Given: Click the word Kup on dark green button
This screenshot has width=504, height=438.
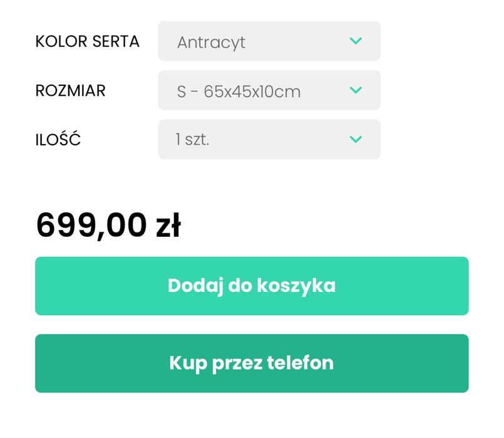Looking at the screenshot, I should click(x=184, y=363).
